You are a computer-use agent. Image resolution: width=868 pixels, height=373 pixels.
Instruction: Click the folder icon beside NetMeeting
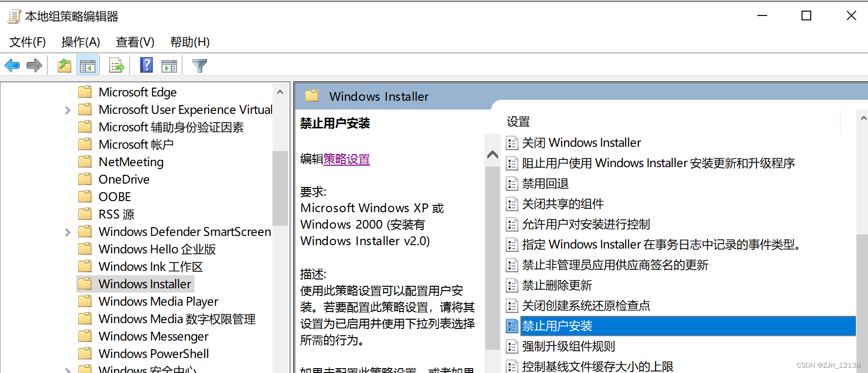[x=85, y=161]
